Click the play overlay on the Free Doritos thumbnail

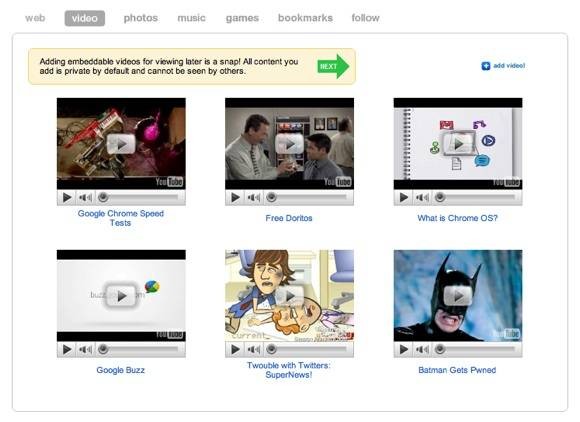click(289, 144)
